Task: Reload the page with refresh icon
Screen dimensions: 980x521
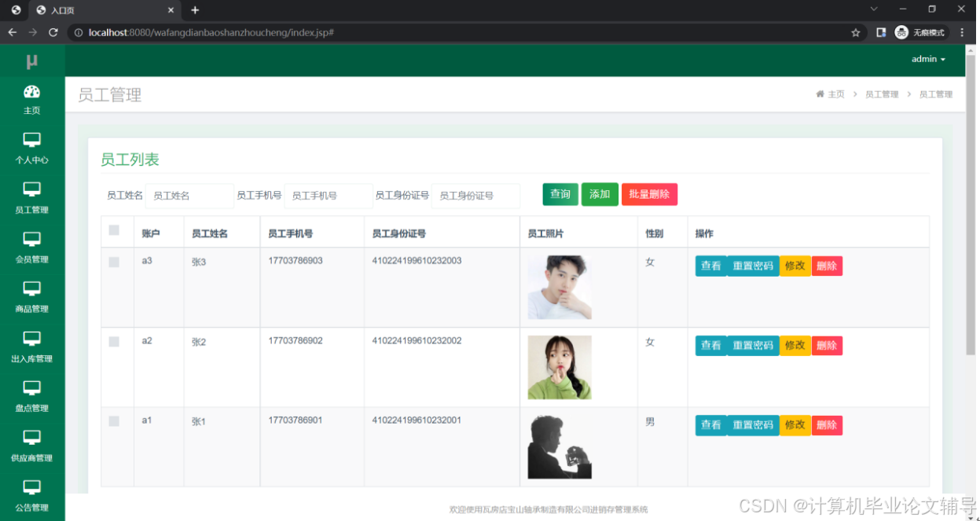Action: pyautogui.click(x=53, y=32)
